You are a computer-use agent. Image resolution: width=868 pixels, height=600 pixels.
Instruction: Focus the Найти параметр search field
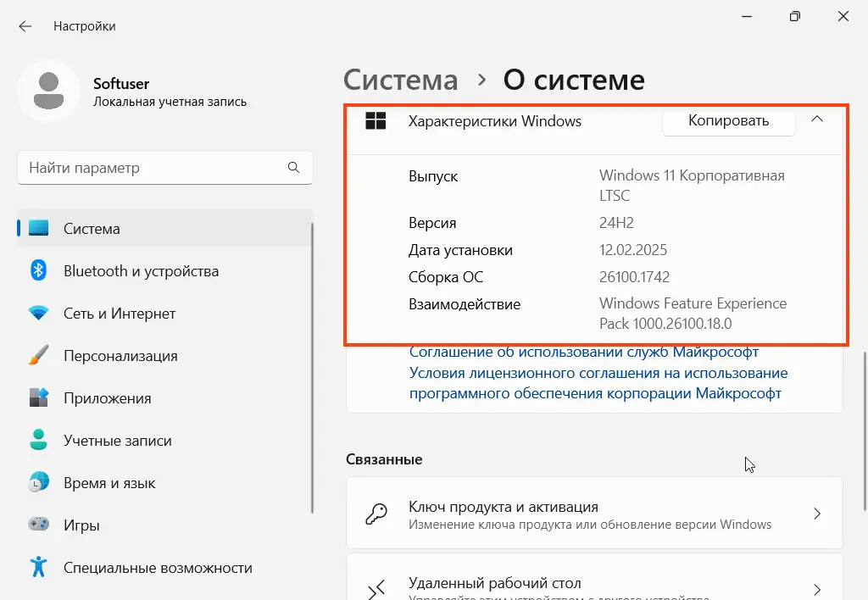coord(165,167)
